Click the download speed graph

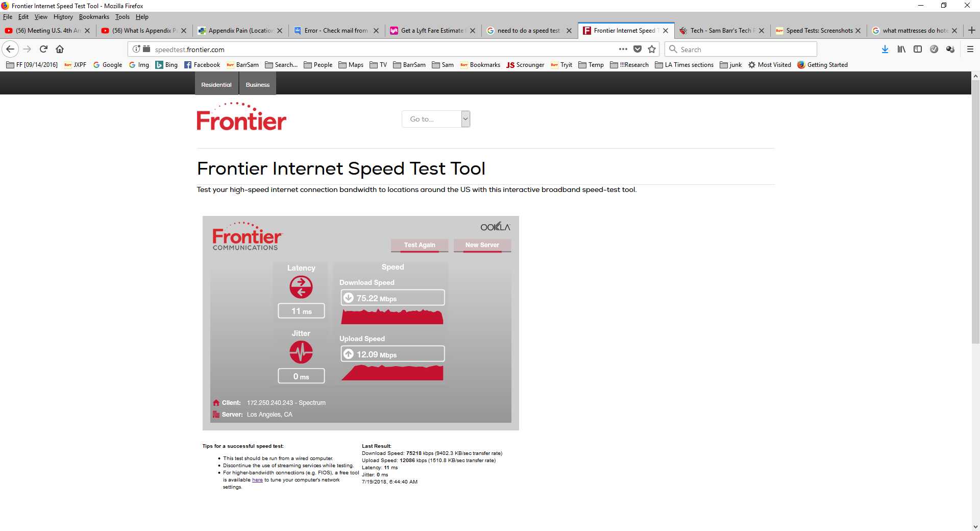coord(392,317)
